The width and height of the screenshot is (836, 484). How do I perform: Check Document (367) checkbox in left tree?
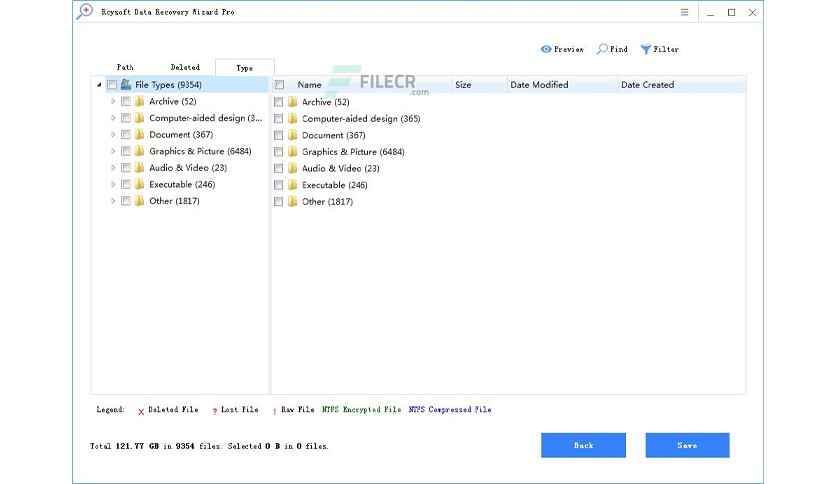pos(126,134)
